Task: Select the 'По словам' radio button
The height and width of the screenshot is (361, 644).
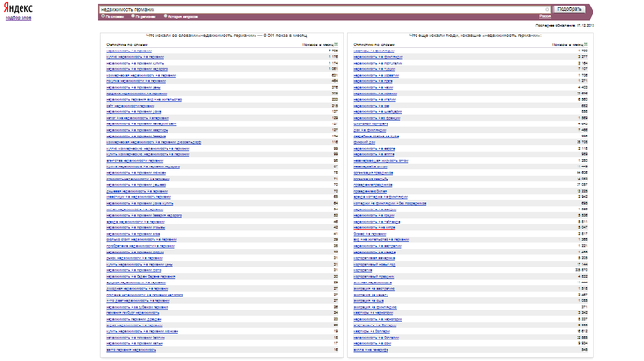Action: 103,17
